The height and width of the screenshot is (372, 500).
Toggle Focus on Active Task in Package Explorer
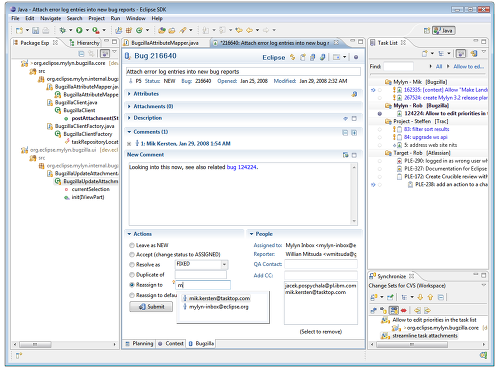click(105, 53)
